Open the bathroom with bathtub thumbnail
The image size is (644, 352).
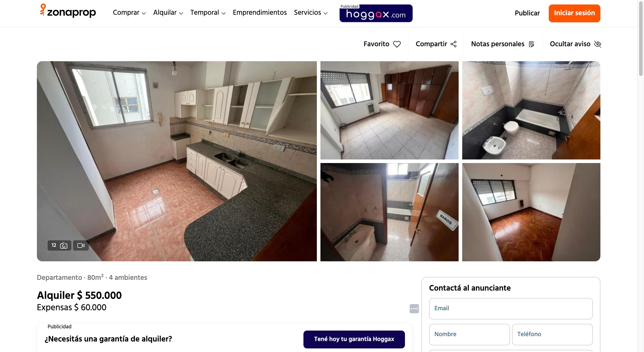[531, 110]
